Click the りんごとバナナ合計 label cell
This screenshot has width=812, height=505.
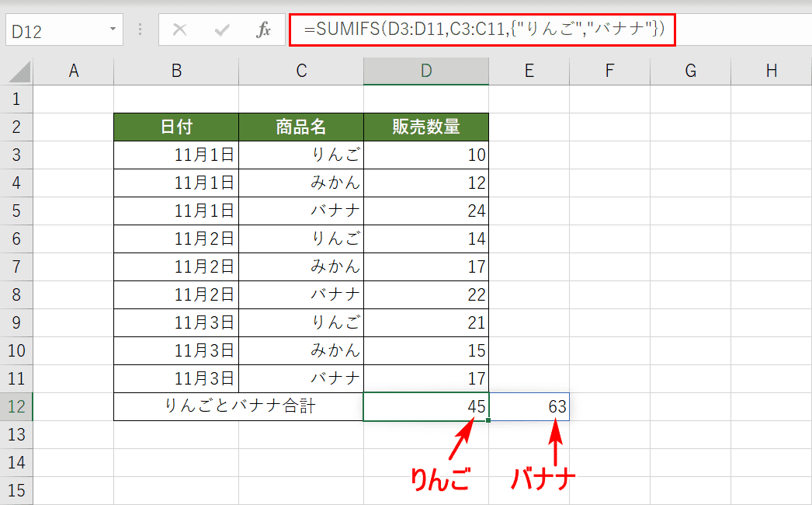point(239,407)
